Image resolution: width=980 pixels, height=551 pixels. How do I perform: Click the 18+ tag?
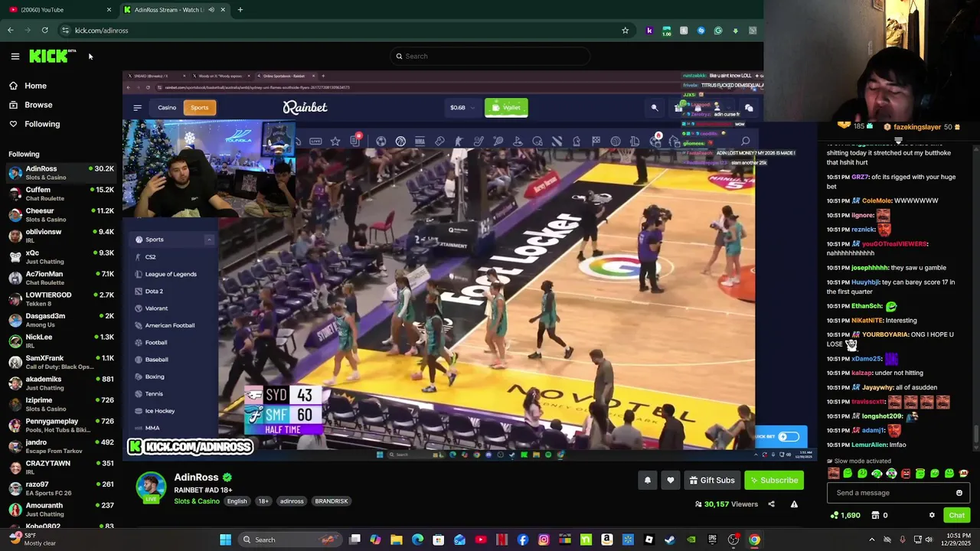pos(263,501)
